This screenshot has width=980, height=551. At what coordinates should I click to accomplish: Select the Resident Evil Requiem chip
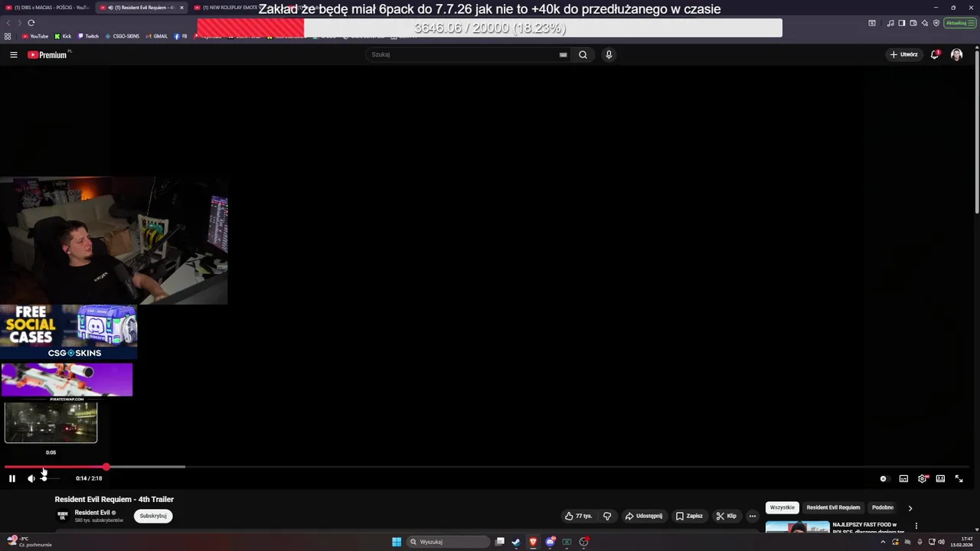833,507
